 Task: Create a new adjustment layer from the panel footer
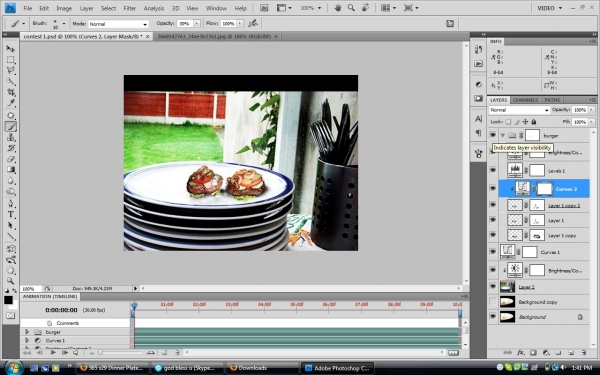point(546,352)
